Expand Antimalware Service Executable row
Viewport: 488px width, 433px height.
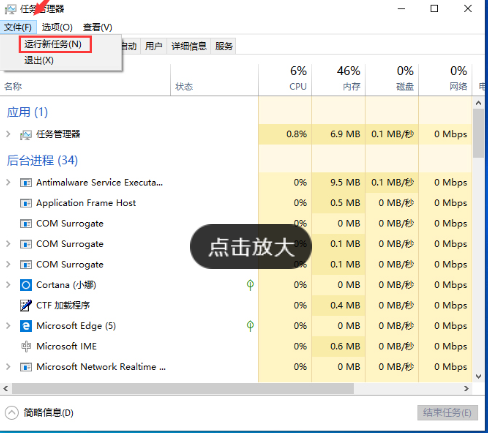click(x=8, y=183)
